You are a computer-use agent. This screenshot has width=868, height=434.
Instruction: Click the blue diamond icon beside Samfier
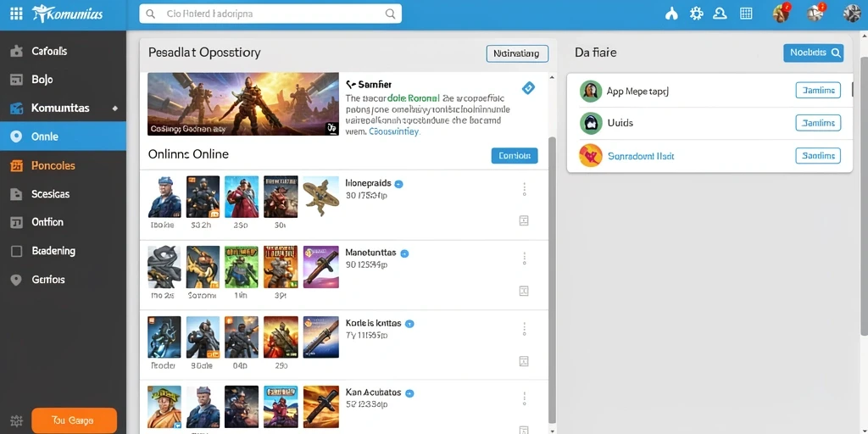tap(529, 87)
